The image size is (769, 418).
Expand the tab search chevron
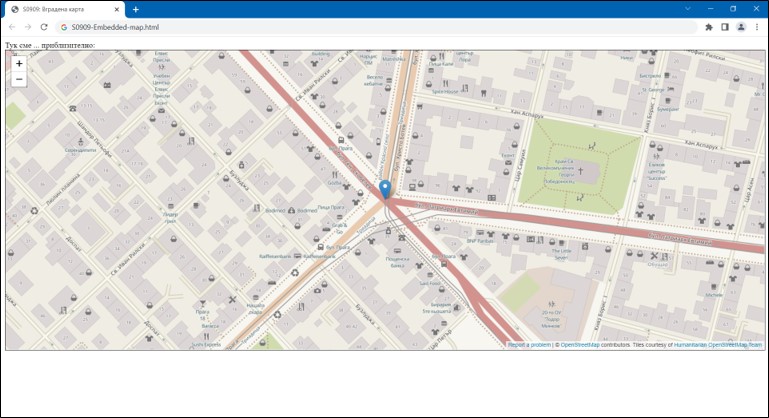[687, 9]
